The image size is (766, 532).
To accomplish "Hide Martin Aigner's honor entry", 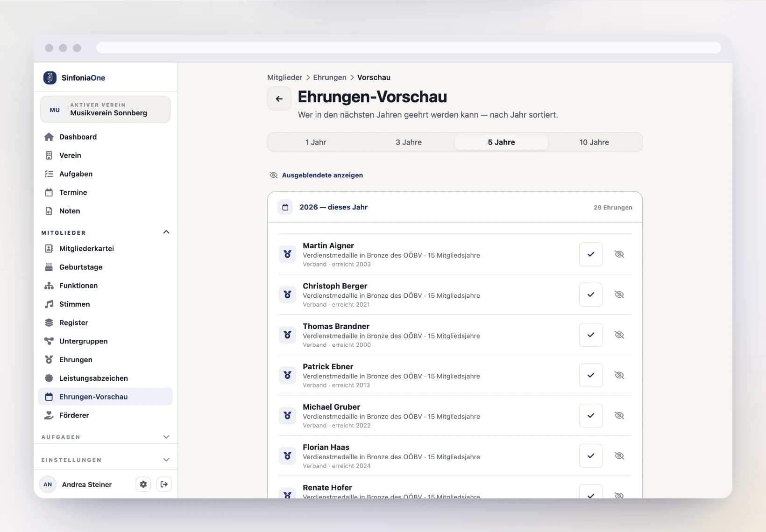I will (619, 254).
